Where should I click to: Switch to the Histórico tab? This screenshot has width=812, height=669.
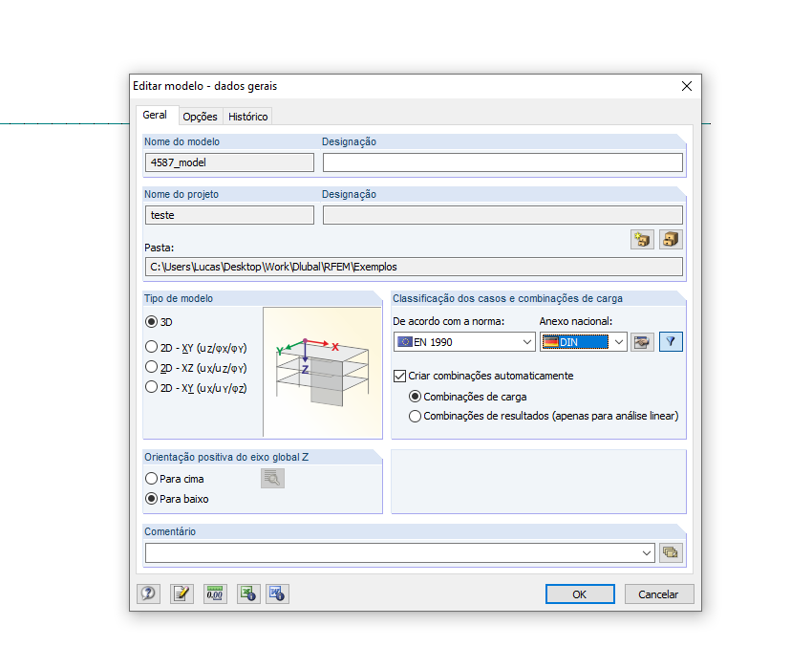pos(248,117)
